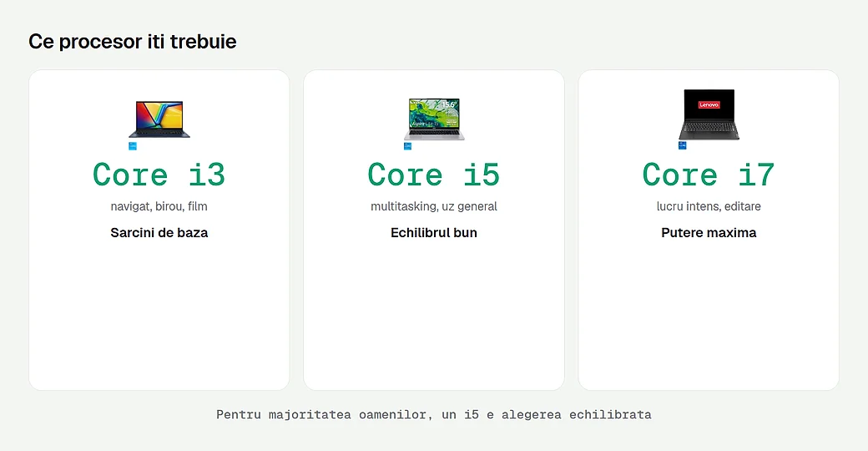Click the Acer Aspire laptop image
This screenshot has width=868, height=451.
click(434, 119)
